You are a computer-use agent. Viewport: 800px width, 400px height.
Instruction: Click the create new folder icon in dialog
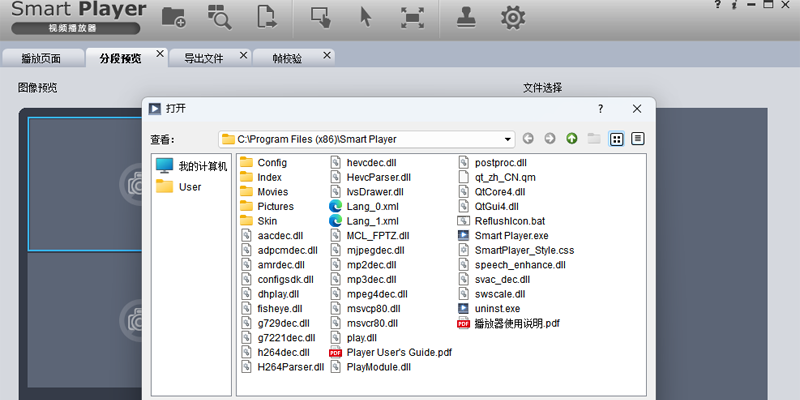[x=594, y=139]
